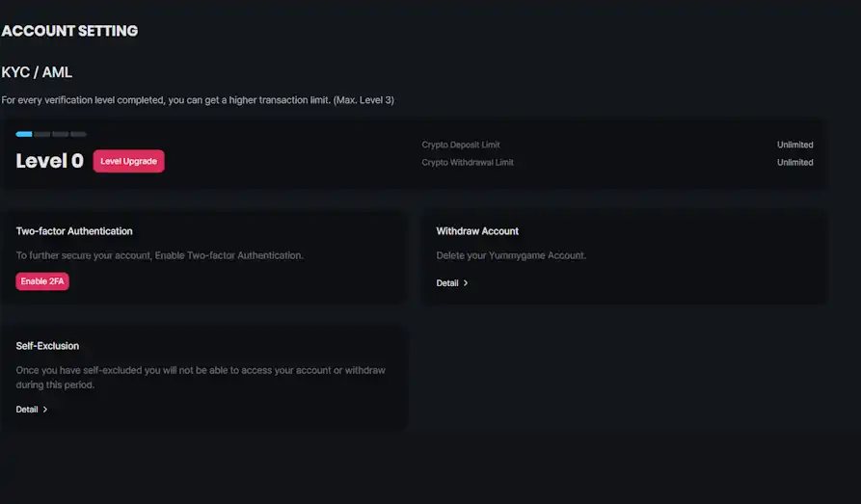Select the Crypto Withdrawal Limit label

click(x=468, y=163)
